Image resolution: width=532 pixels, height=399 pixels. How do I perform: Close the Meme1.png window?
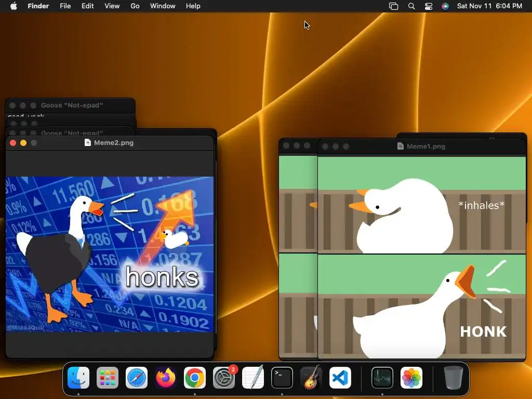pyautogui.click(x=325, y=147)
